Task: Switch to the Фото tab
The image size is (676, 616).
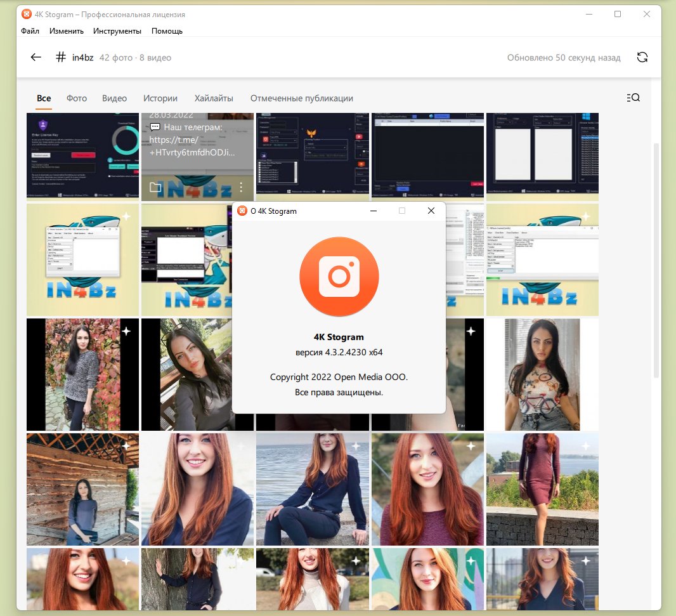Action: click(77, 98)
